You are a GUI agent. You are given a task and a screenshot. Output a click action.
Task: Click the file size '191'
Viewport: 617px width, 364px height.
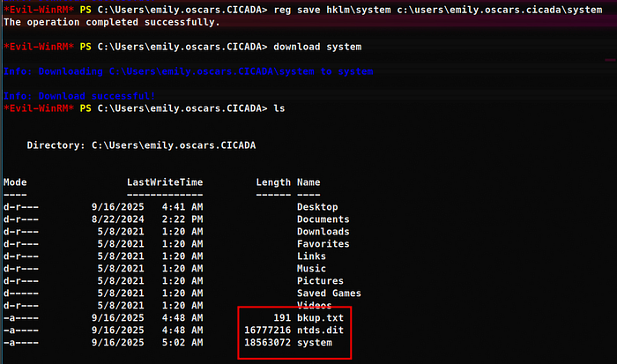(282, 318)
